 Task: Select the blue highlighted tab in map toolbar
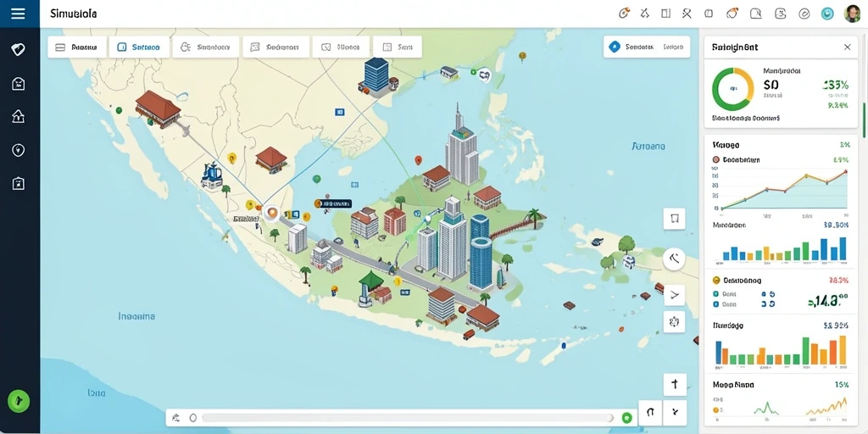(139, 47)
